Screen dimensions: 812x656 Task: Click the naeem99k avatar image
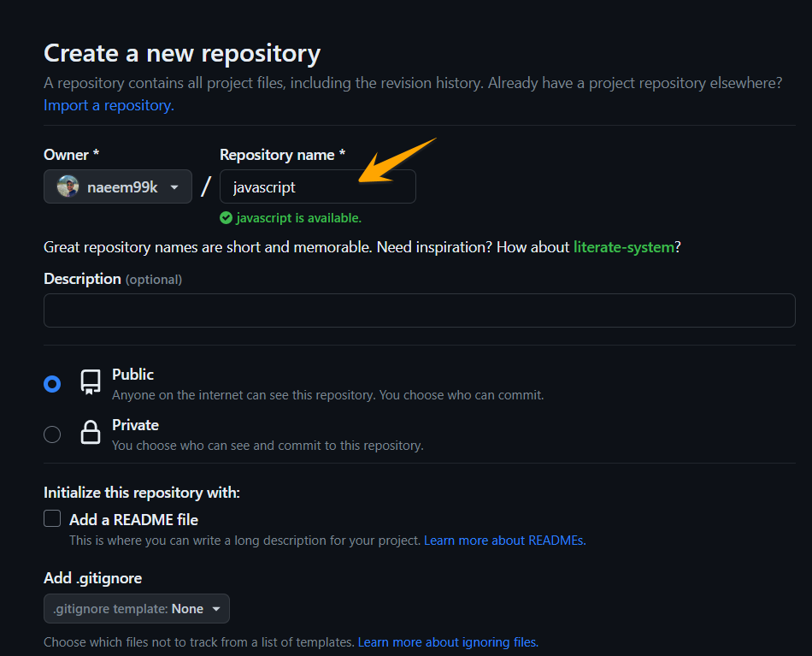coord(68,186)
